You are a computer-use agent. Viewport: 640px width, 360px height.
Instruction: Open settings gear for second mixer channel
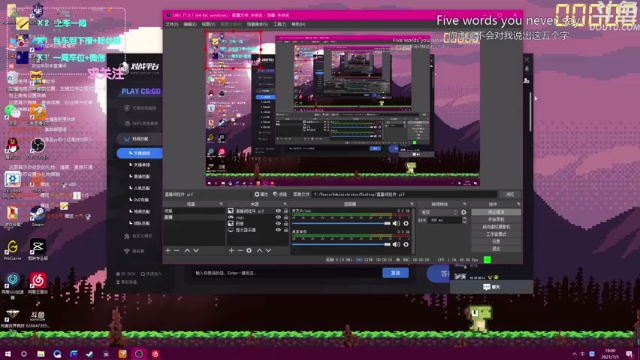[x=406, y=244]
